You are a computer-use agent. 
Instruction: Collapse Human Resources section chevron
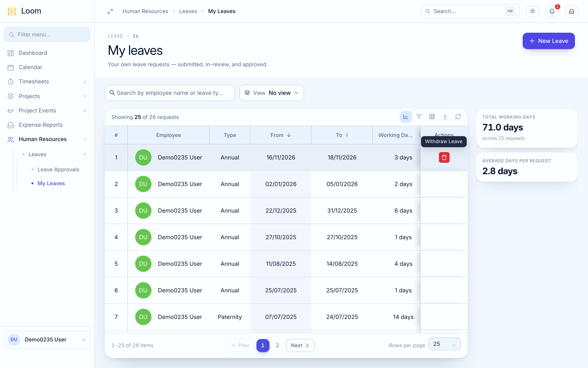85,139
